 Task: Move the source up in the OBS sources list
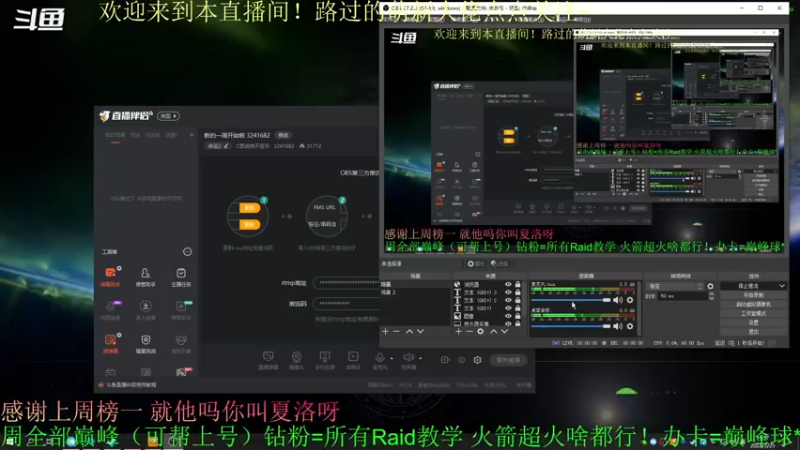493,332
